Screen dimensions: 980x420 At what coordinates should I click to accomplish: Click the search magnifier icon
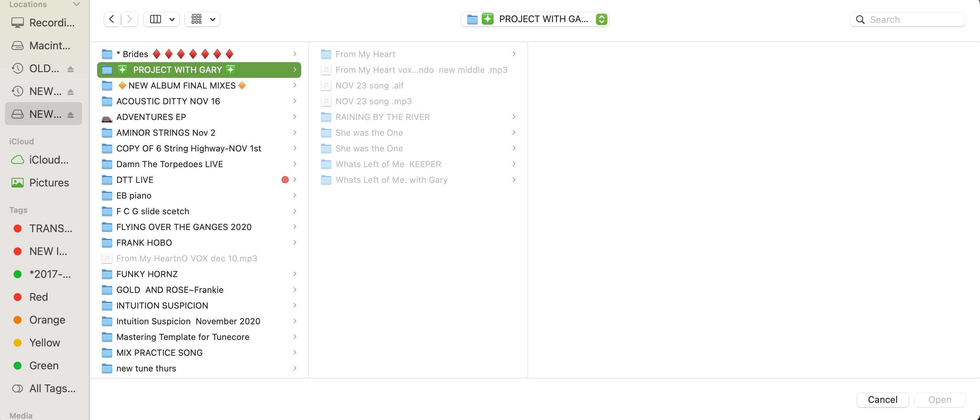[x=860, y=19]
